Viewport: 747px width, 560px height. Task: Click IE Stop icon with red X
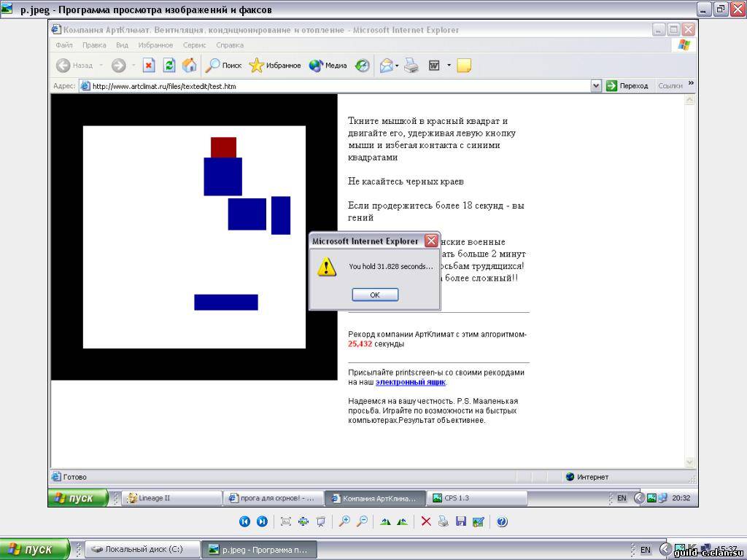149,65
